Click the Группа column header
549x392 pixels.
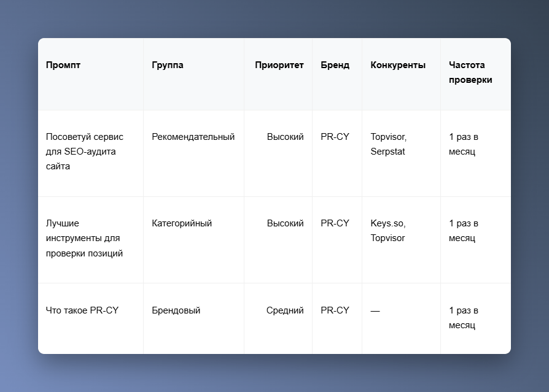pos(168,65)
